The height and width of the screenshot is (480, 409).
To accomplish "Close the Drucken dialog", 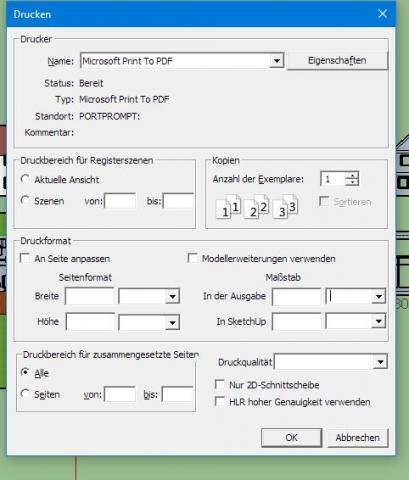I will point(382,14).
